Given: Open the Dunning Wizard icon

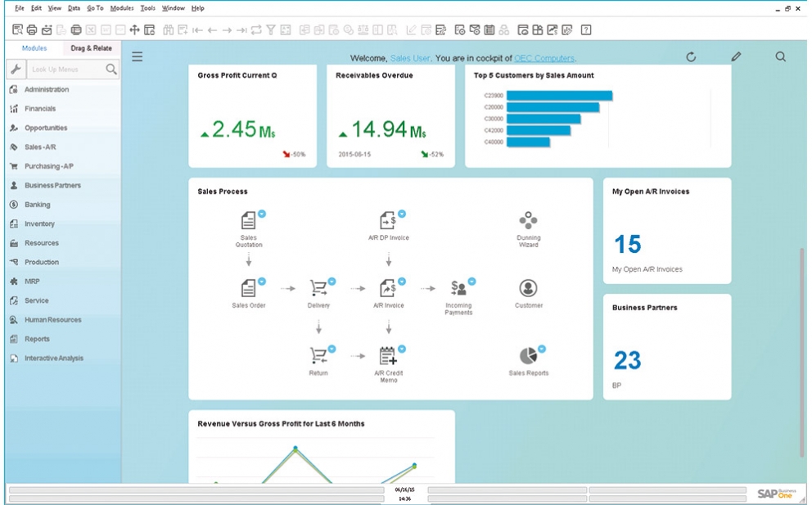Looking at the screenshot, I should pos(528,221).
